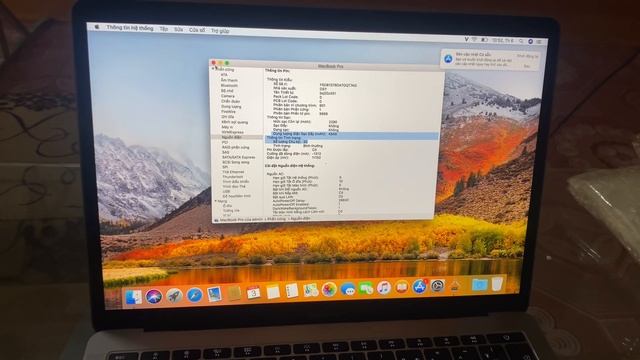Viewport: 640px width, 360px height.
Task: Click the battery status icon in menu bar
Action: click(484, 40)
